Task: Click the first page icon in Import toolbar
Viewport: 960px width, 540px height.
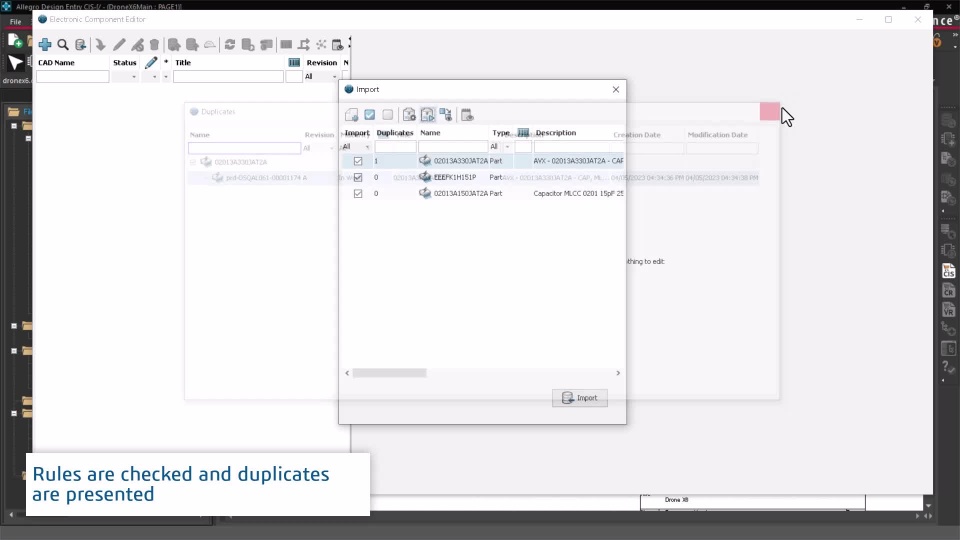Action: 351,114
